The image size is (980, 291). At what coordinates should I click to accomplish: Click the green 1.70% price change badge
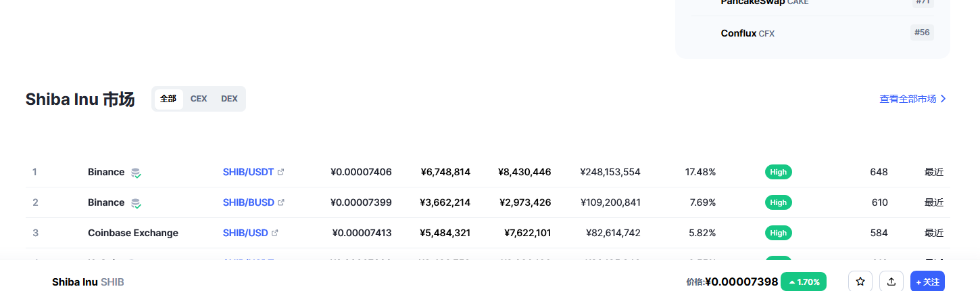[804, 282]
